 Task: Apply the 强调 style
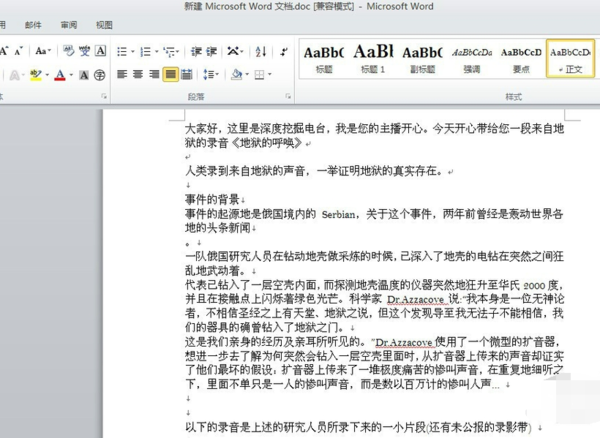pyautogui.click(x=472, y=59)
